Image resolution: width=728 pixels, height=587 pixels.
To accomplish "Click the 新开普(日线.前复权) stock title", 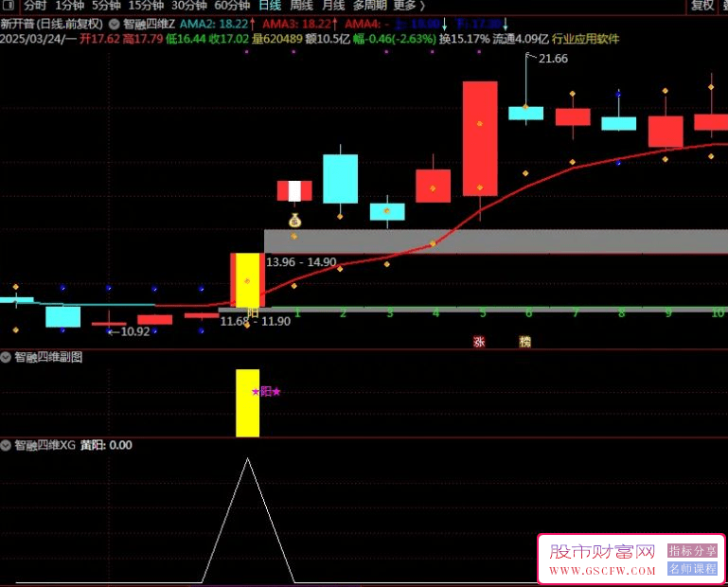I will click(51, 24).
